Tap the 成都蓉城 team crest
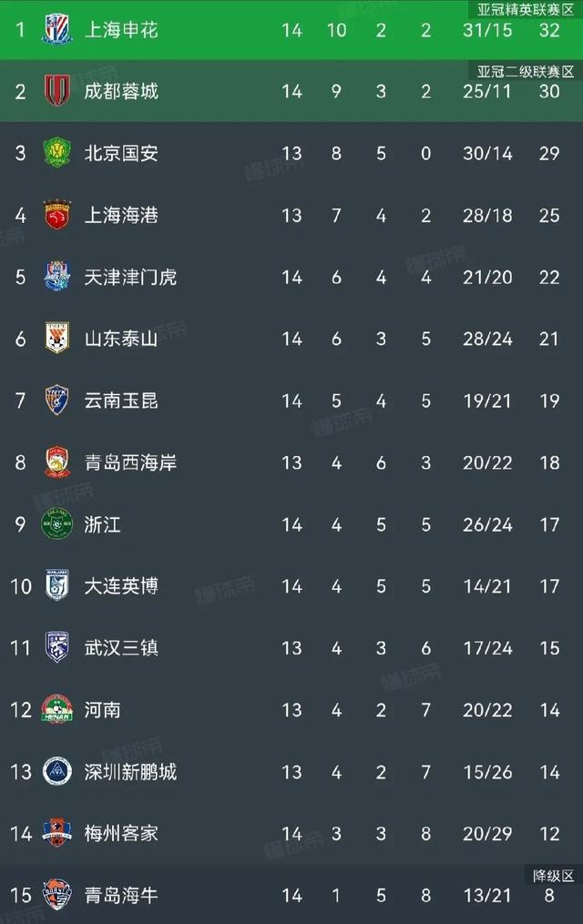This screenshot has height=924, width=583. tap(57, 91)
